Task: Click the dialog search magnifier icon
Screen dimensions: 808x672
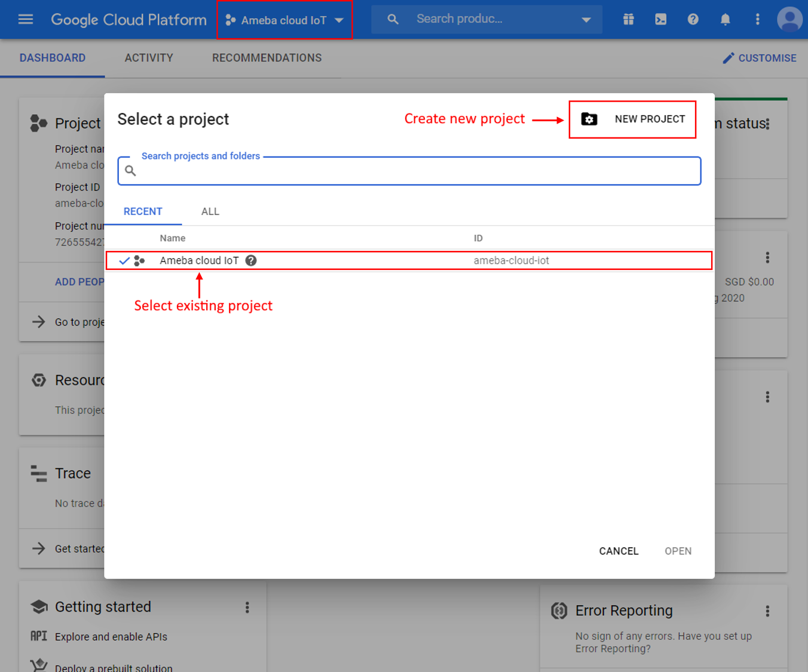Action: pyautogui.click(x=130, y=171)
